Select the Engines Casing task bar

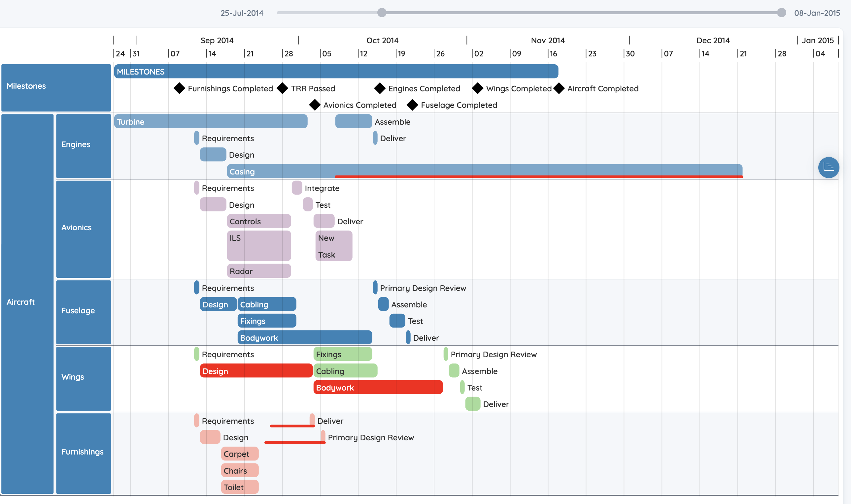(x=485, y=171)
